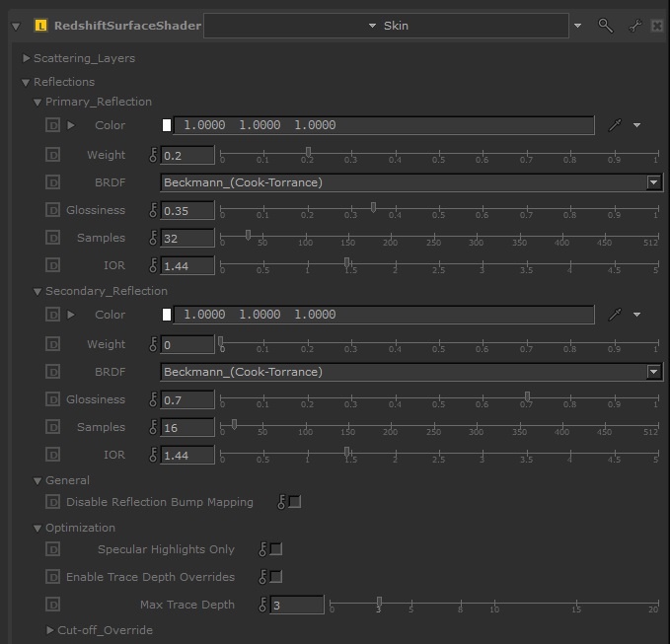
Task: Click the Max Trace Depth value field
Action: pos(297,605)
